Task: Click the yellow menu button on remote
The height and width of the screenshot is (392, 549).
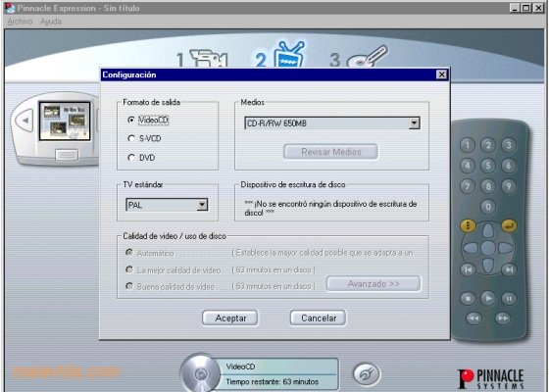Action: point(468,226)
